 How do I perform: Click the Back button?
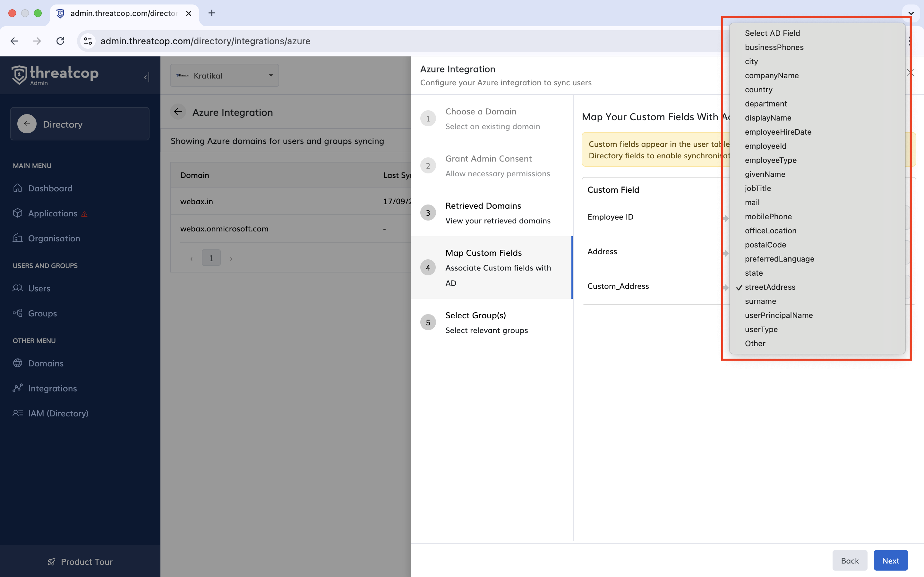pyautogui.click(x=850, y=560)
